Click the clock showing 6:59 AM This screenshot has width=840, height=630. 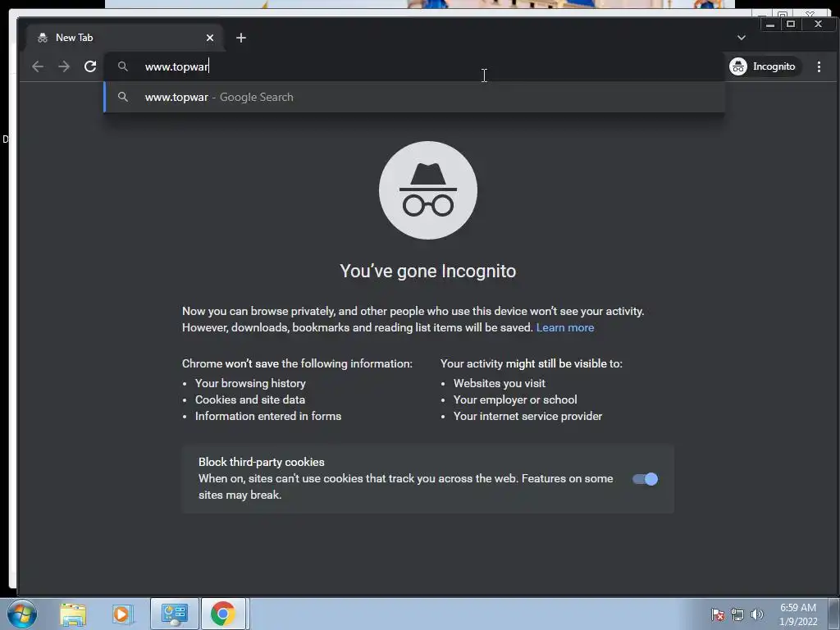798,614
